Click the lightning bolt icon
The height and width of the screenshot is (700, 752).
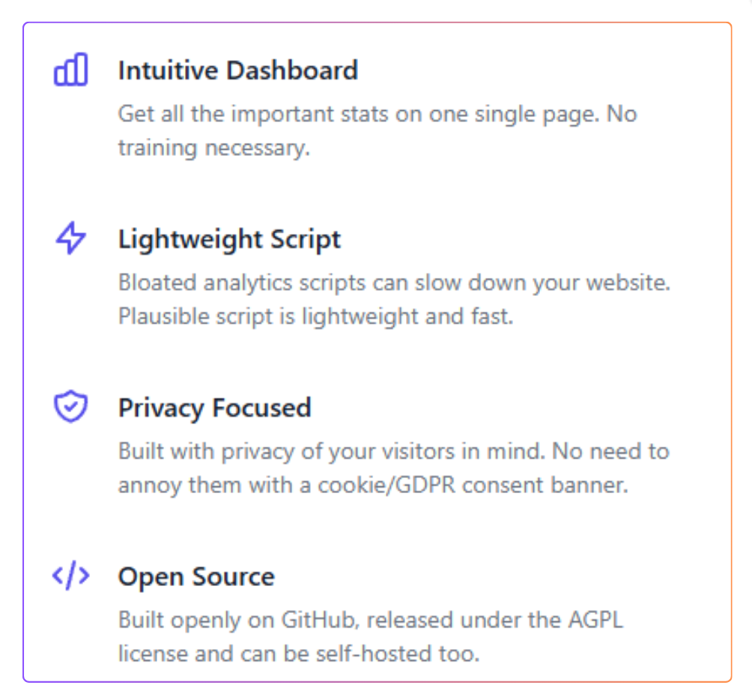point(70,238)
